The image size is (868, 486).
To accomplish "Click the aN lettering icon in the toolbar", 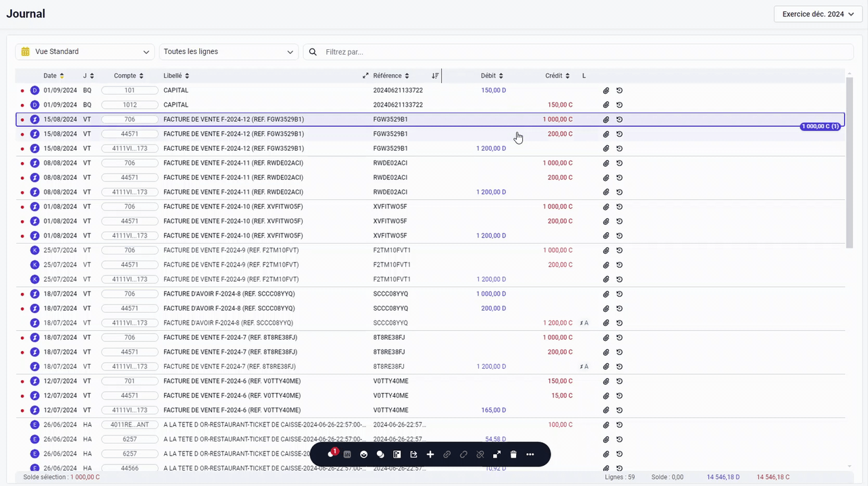I will [x=347, y=454].
